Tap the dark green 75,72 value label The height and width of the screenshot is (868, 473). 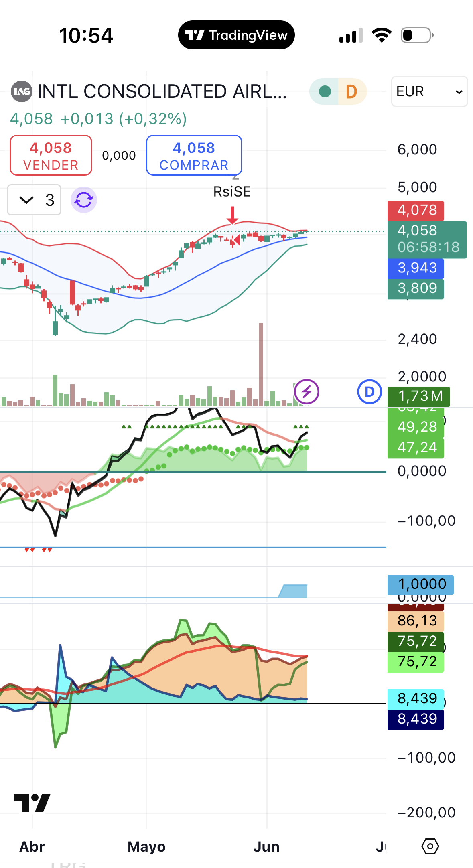tap(416, 642)
